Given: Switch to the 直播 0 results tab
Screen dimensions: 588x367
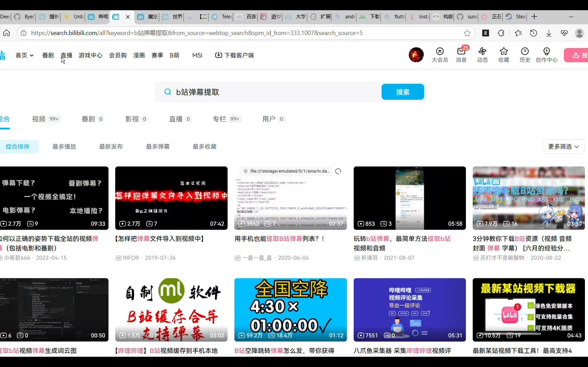Looking at the screenshot, I should click(x=180, y=119).
